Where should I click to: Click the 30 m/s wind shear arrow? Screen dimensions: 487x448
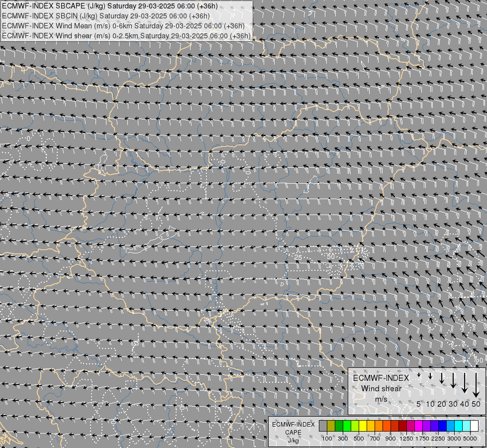(x=453, y=380)
